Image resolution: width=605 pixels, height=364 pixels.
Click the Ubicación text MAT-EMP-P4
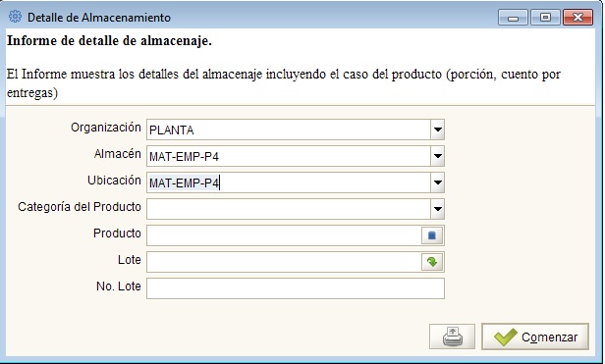[x=184, y=182]
